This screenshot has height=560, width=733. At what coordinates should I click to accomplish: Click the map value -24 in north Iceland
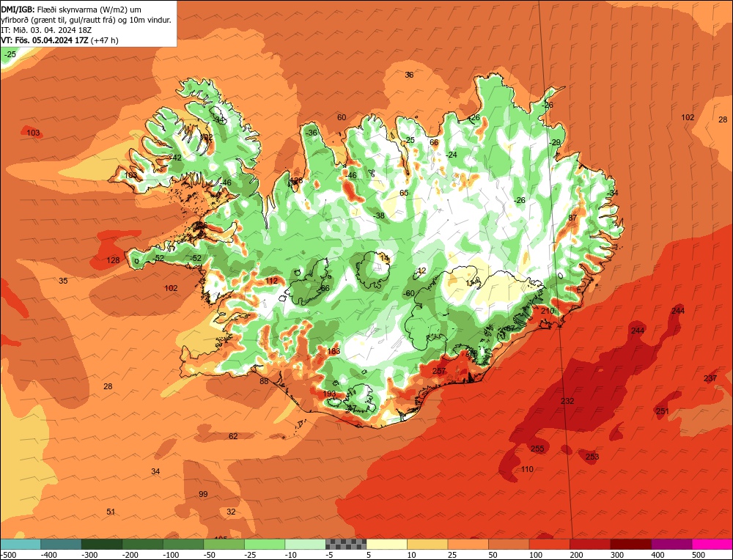pyautogui.click(x=451, y=155)
